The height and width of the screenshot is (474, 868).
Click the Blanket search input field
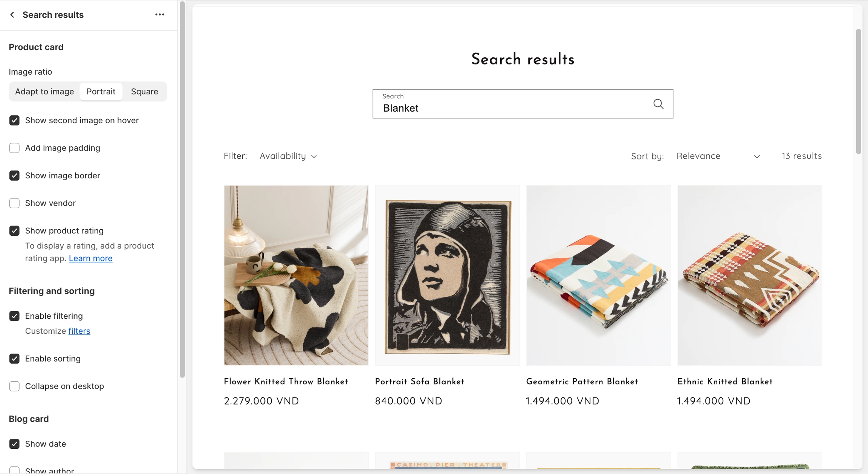(512, 108)
